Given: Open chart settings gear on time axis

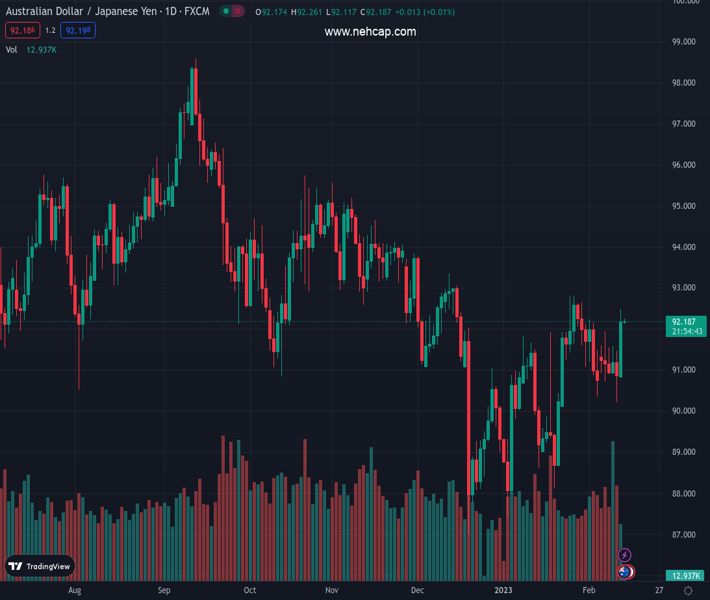Looking at the screenshot, I should [688, 591].
